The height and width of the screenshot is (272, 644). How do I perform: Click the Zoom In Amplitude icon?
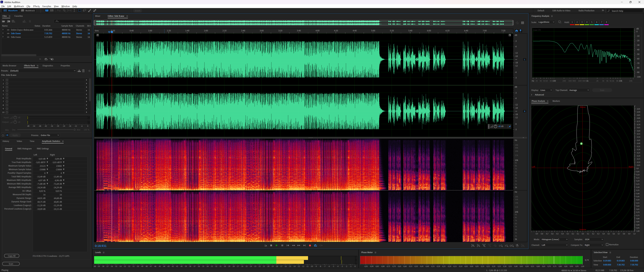click(x=473, y=246)
